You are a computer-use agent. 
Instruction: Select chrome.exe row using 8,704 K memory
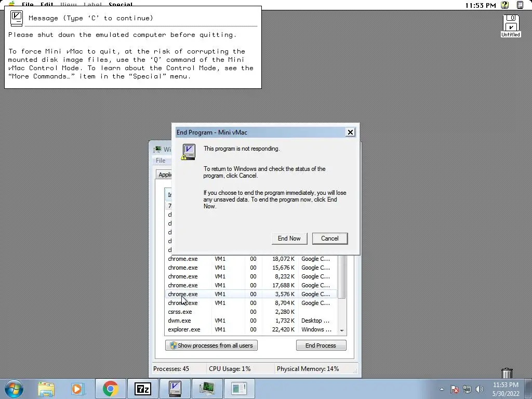pos(251,303)
